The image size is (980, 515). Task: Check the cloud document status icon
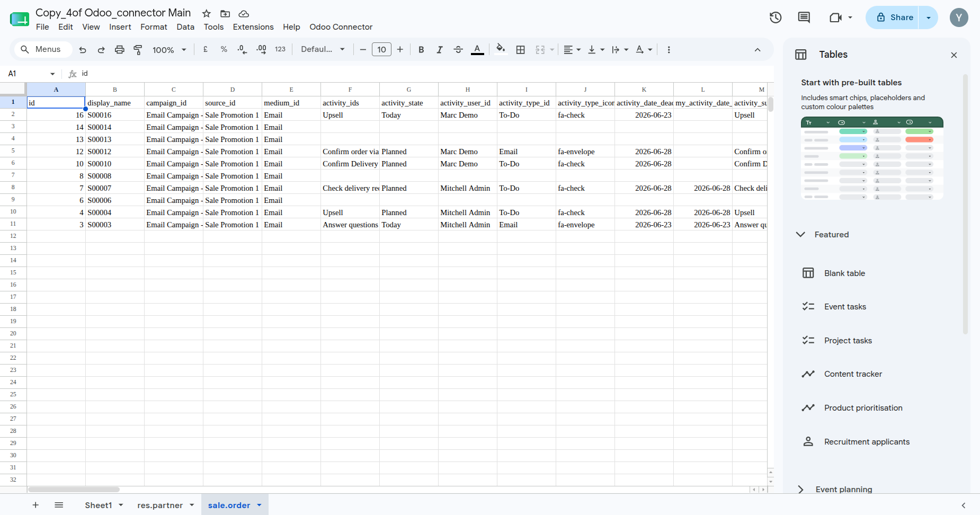[x=244, y=13]
